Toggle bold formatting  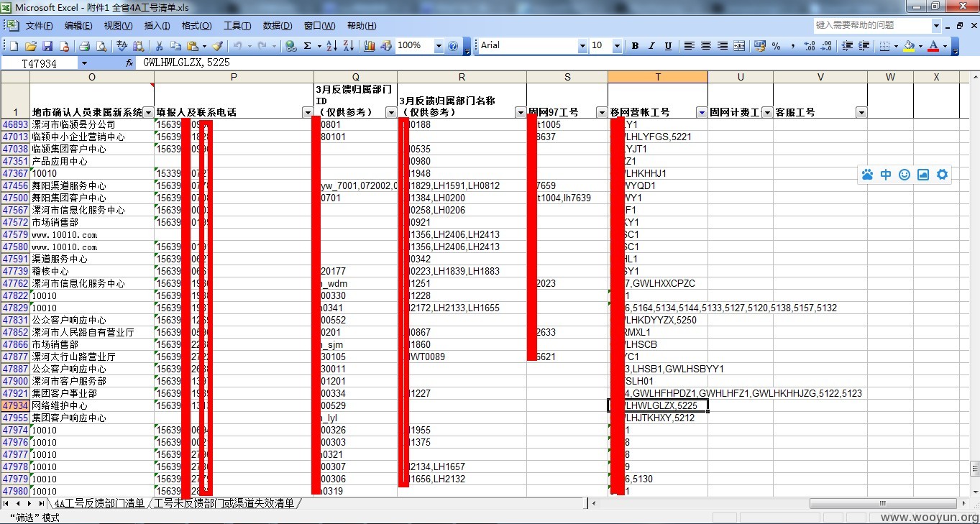click(635, 46)
